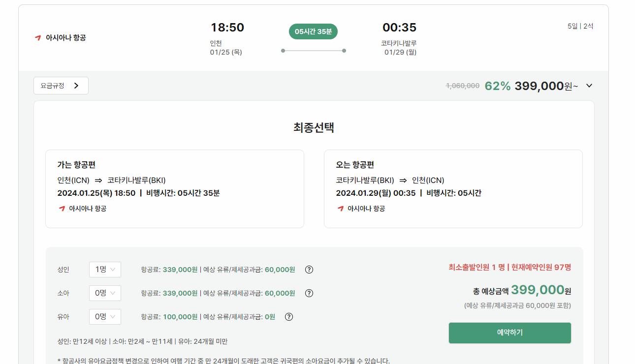Click the 05시간 35분 duration badge
This screenshot has width=635, height=364.
point(313,31)
